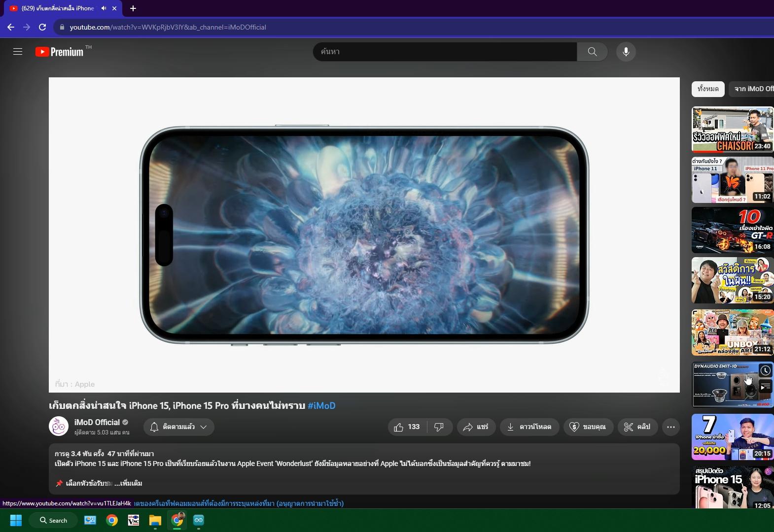Open the iMoD Official channel name link
774x532 pixels.
97,422
